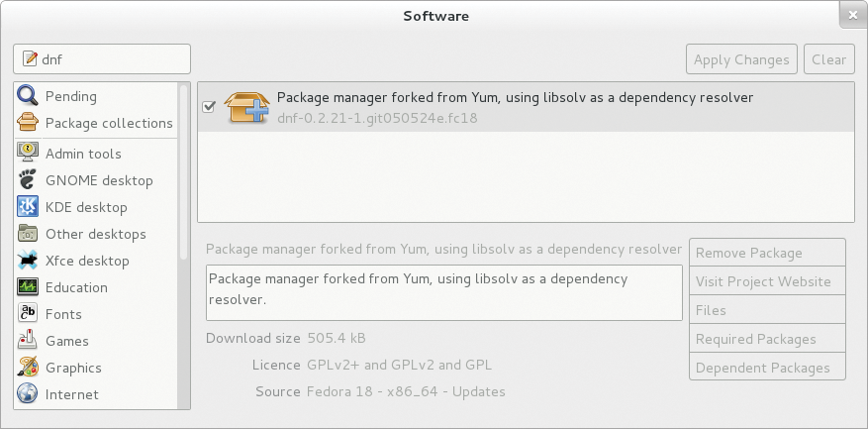Select the Xfce desktop label
Image resolution: width=868 pixels, height=429 pixels.
pos(87,261)
